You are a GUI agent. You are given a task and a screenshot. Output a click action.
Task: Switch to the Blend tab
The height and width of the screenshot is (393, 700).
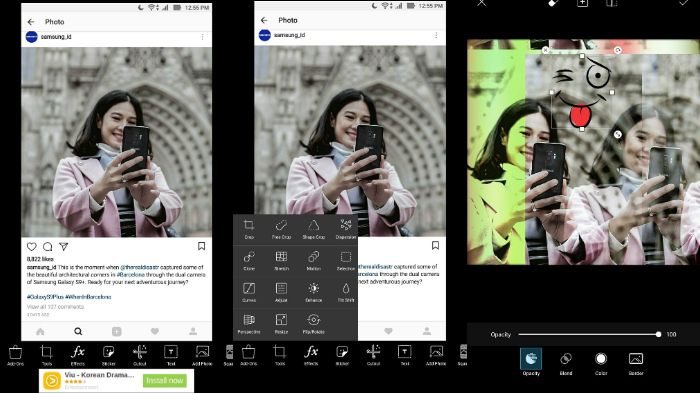coord(566,364)
